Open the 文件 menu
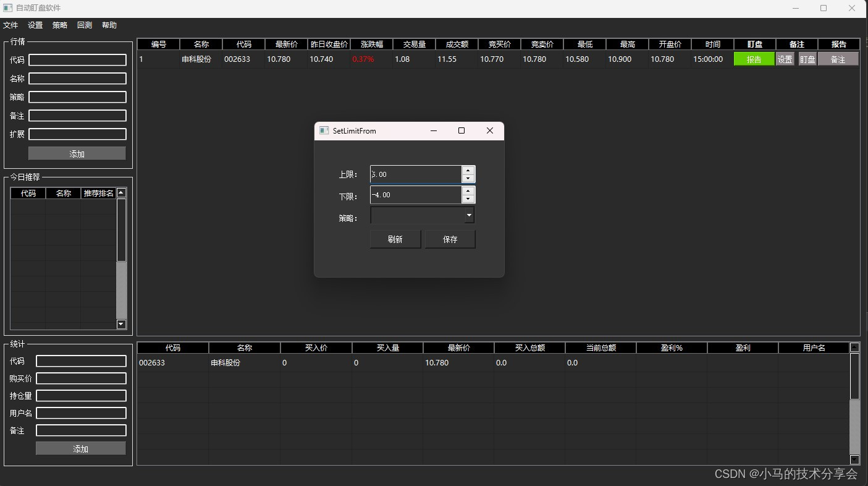The width and height of the screenshot is (868, 486). [x=11, y=25]
